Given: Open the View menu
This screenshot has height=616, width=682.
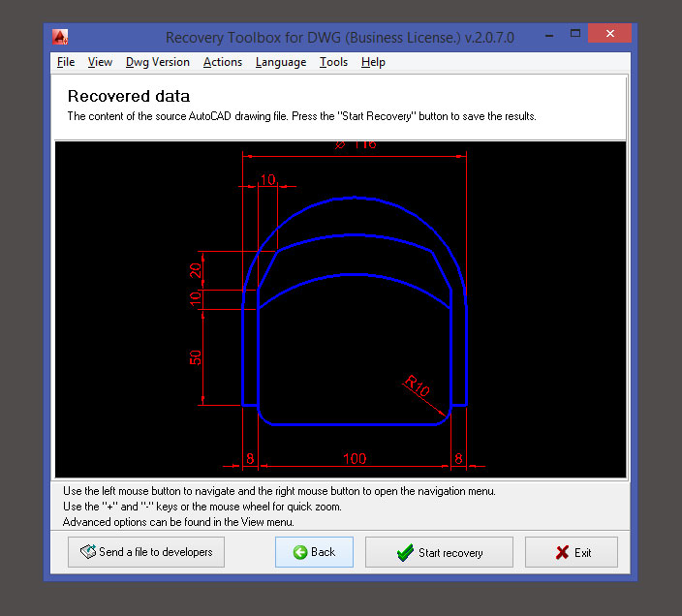Looking at the screenshot, I should pyautogui.click(x=100, y=62).
